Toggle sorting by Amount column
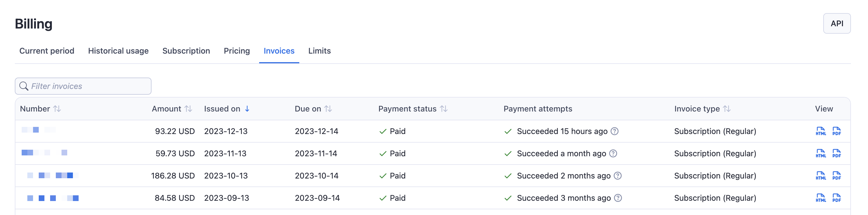The width and height of the screenshot is (868, 215). (x=188, y=109)
